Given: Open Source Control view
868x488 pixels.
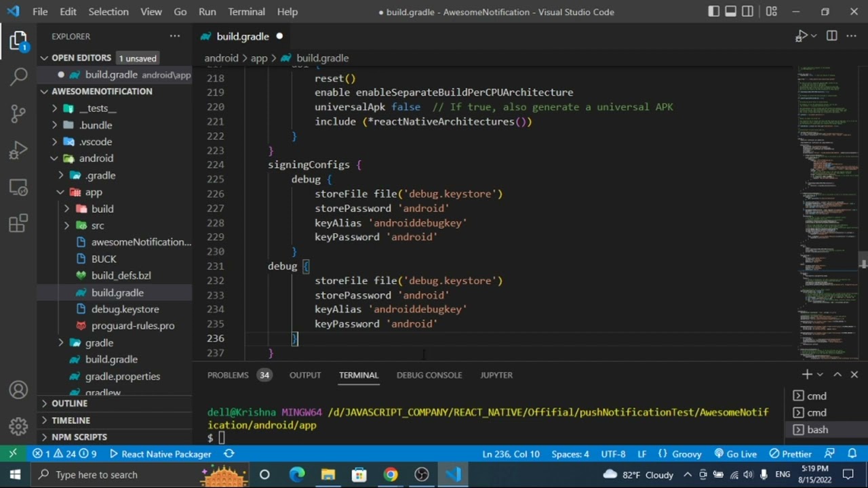Looking at the screenshot, I should click(x=18, y=113).
